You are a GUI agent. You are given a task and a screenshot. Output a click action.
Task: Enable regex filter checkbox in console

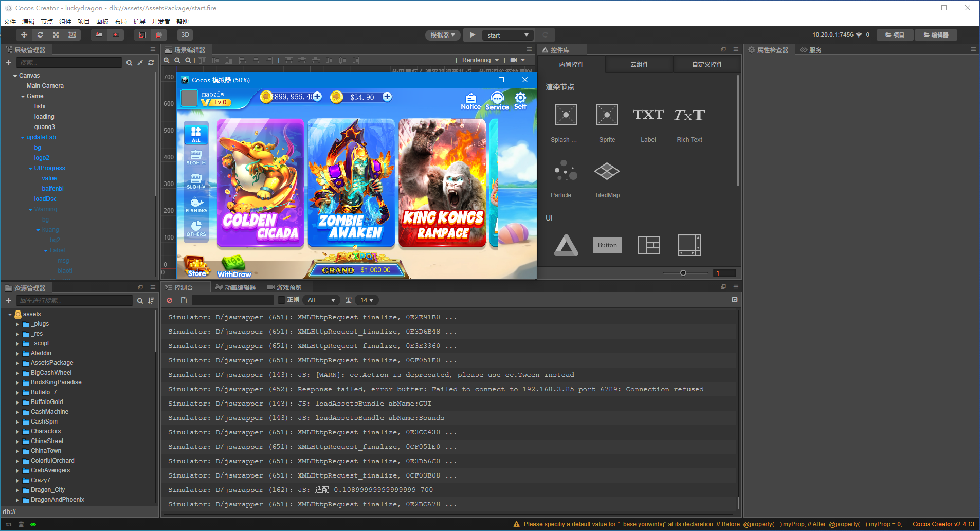click(281, 300)
